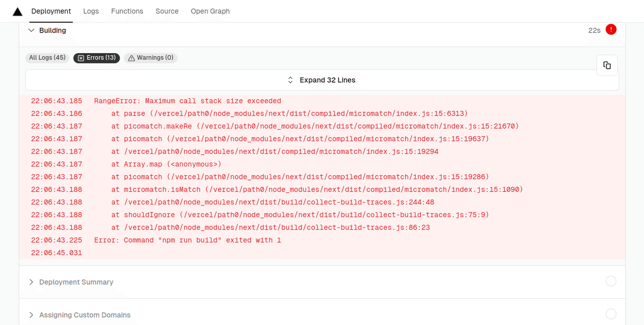644x325 pixels.
Task: Expand 32 hidden log lines
Action: [x=322, y=80]
